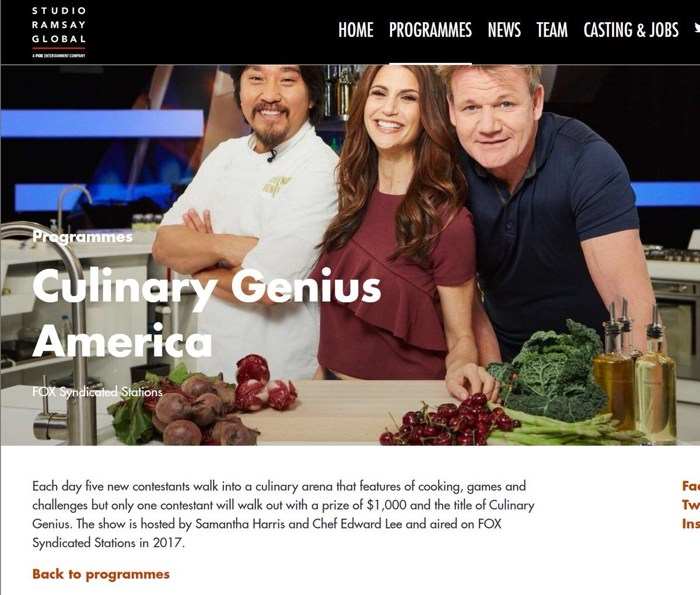Click the Programmes label above the title
The height and width of the screenshot is (595, 700).
(x=82, y=237)
